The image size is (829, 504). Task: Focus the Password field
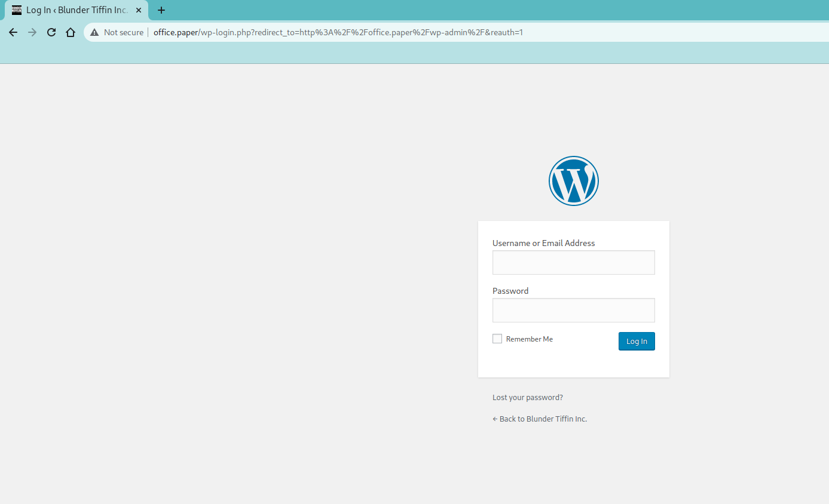pos(574,310)
